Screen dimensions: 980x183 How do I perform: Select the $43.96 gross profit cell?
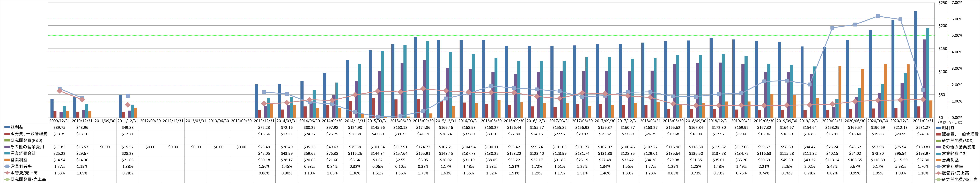click(82, 128)
